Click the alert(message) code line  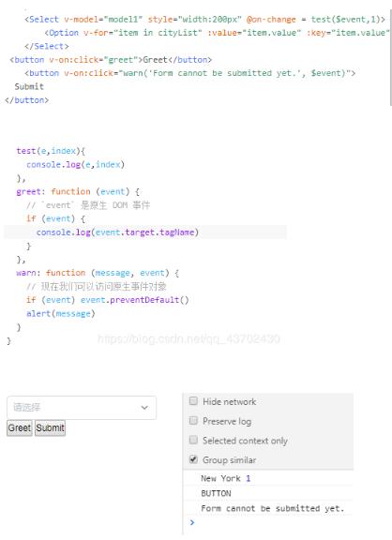[60, 314]
